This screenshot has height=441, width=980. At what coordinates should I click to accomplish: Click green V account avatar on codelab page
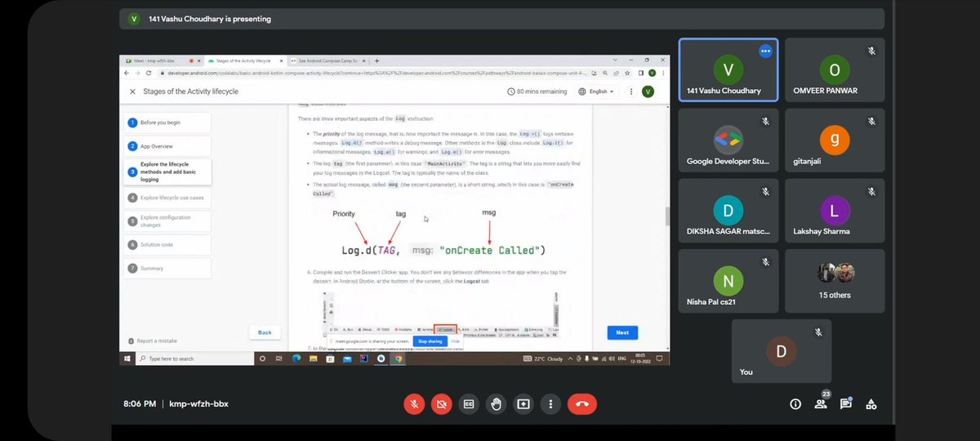tap(648, 91)
